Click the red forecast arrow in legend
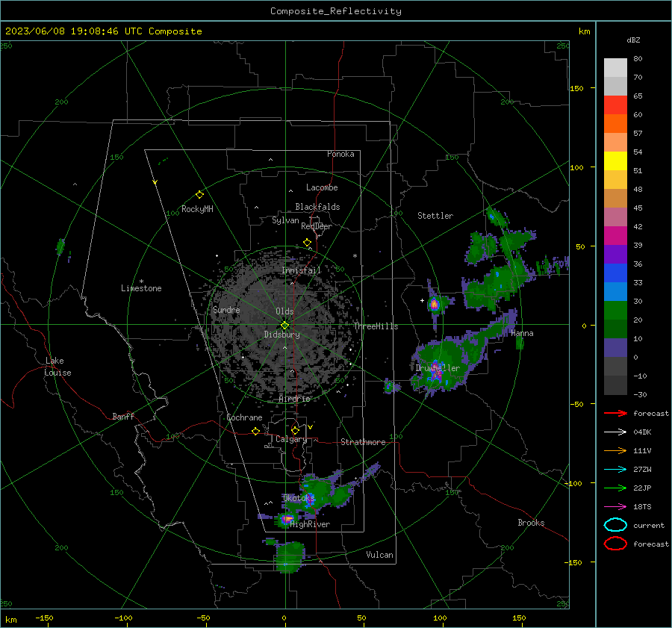Viewport: 672px width, 628px height. point(615,413)
